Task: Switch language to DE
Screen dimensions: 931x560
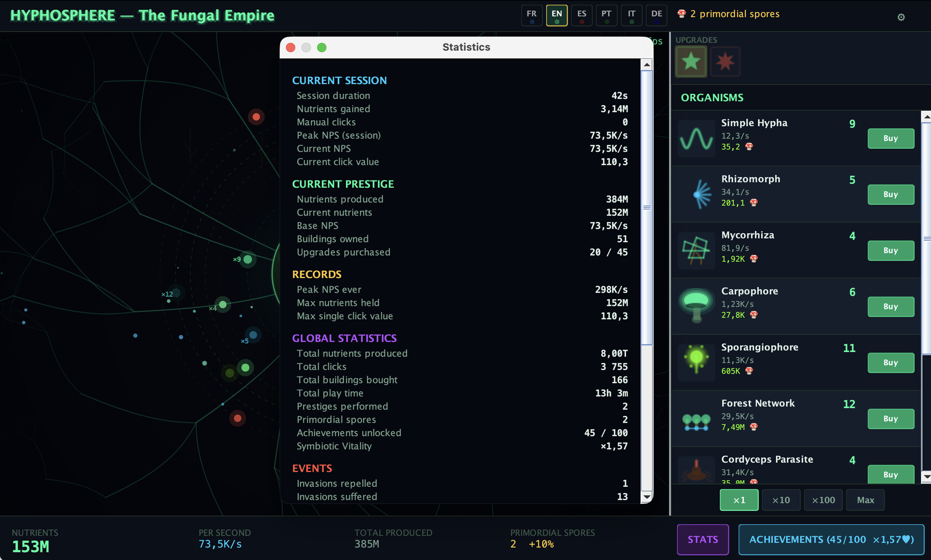Action: [657, 15]
